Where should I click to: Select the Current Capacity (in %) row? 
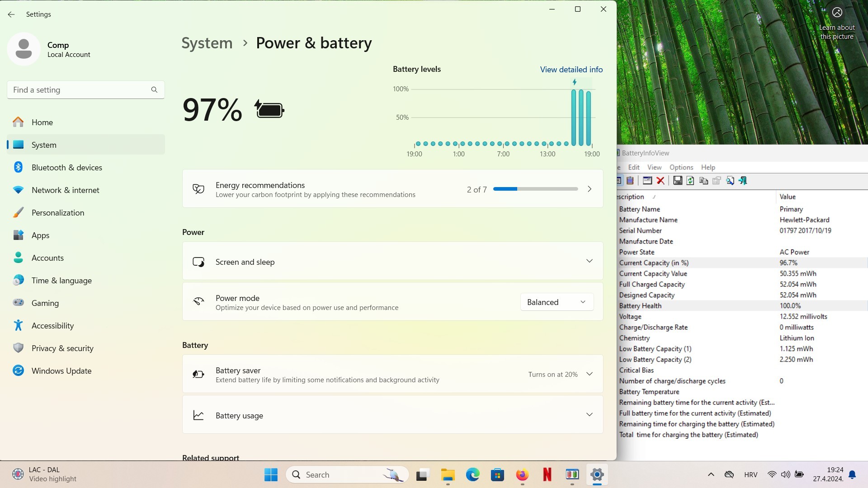pyautogui.click(x=742, y=263)
